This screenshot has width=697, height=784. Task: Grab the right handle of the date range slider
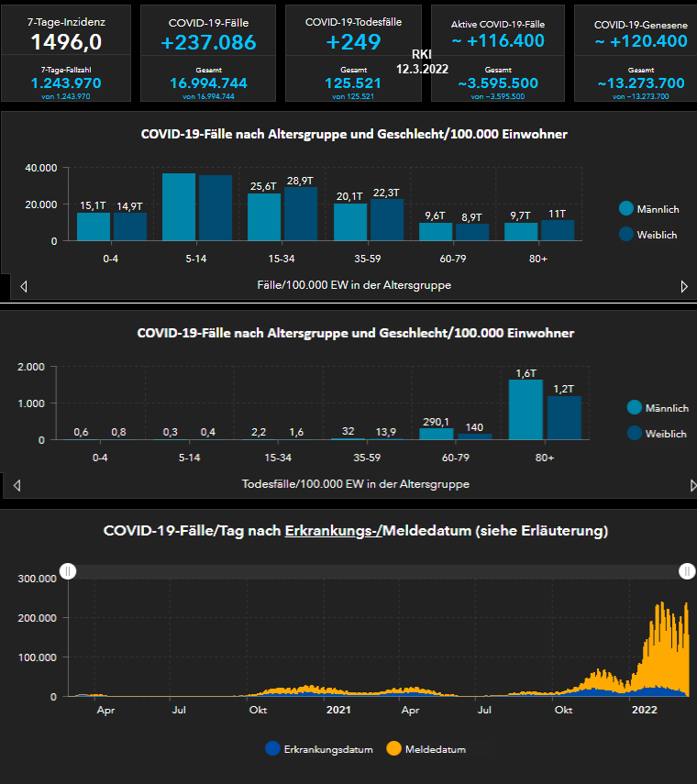pyautogui.click(x=687, y=571)
